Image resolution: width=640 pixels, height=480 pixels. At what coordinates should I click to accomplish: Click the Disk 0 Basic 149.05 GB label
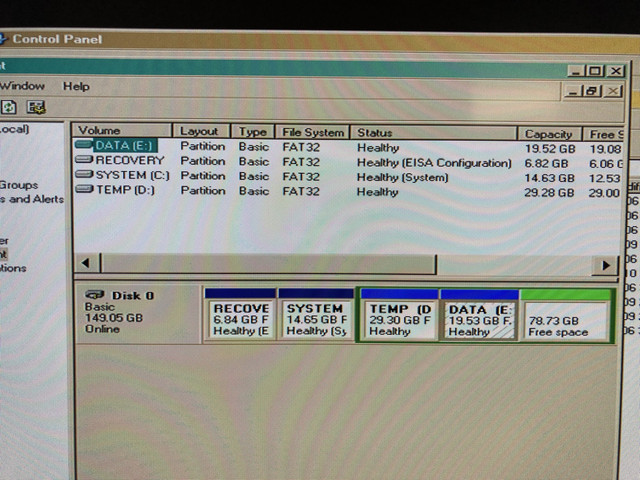(138, 313)
